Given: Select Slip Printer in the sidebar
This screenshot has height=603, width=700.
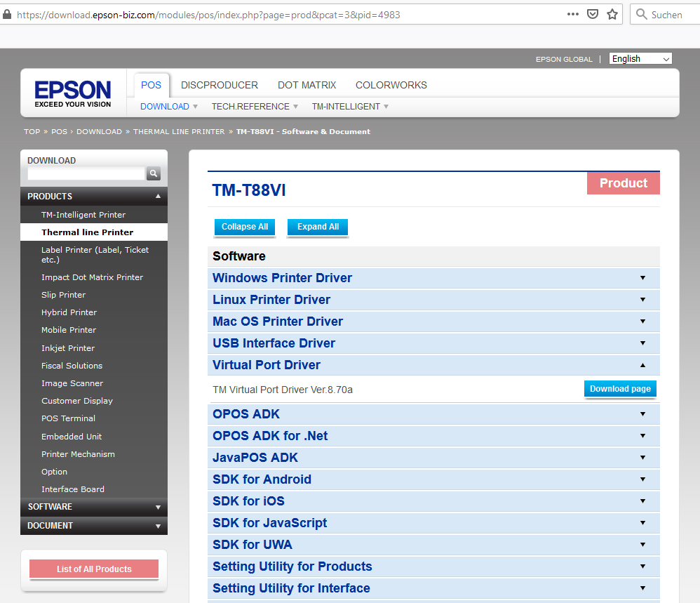Looking at the screenshot, I should click(94, 295).
